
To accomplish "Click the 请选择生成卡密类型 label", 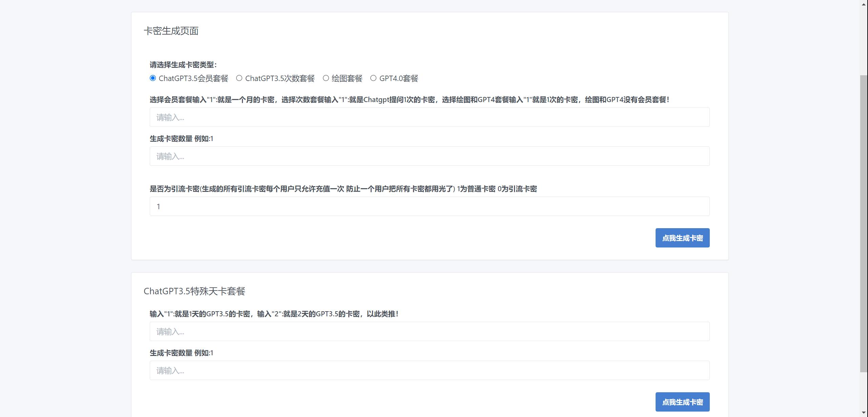I will tap(183, 65).
